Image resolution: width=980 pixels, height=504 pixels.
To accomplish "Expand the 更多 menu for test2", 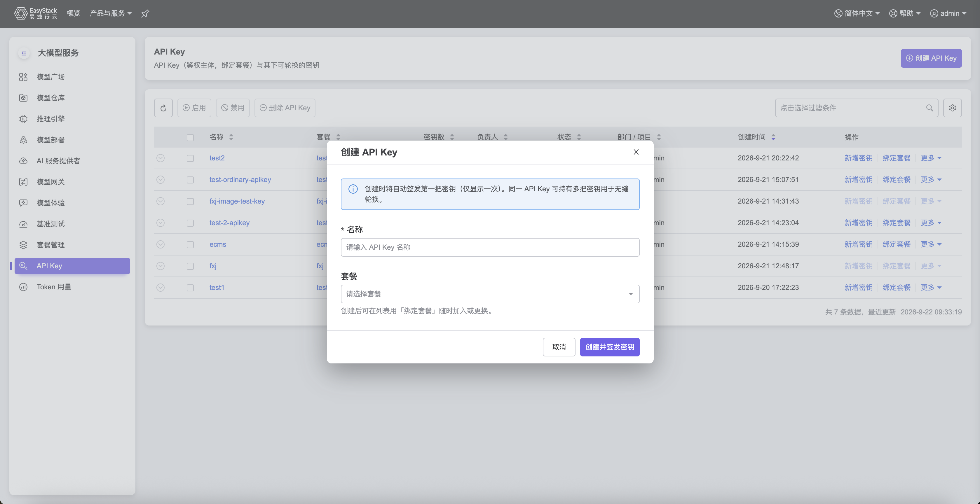I will pyautogui.click(x=931, y=158).
